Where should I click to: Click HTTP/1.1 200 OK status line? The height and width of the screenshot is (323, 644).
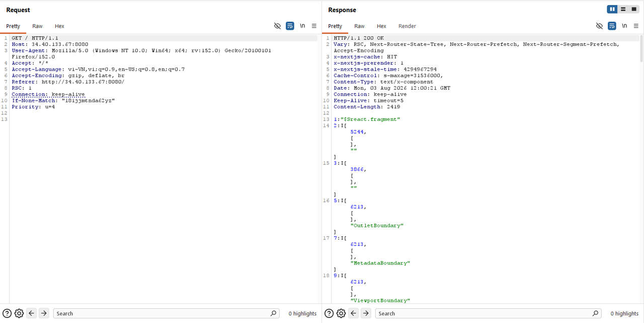pos(358,38)
